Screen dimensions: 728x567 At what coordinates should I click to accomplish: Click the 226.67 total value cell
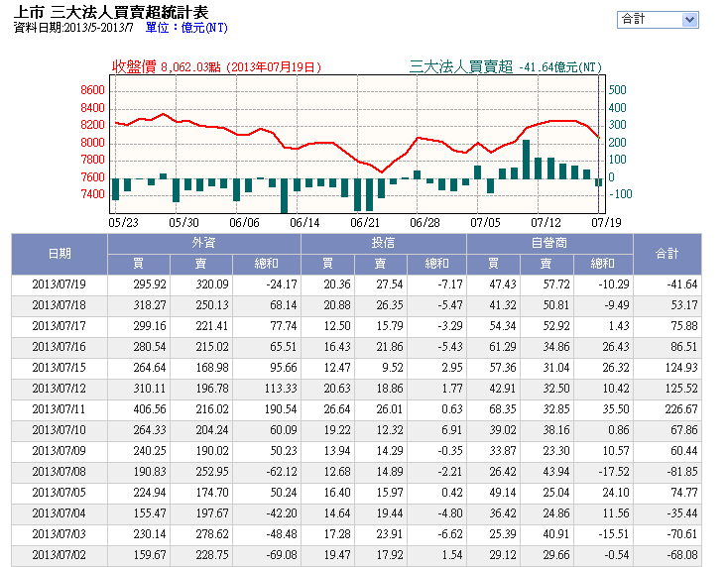(x=667, y=409)
